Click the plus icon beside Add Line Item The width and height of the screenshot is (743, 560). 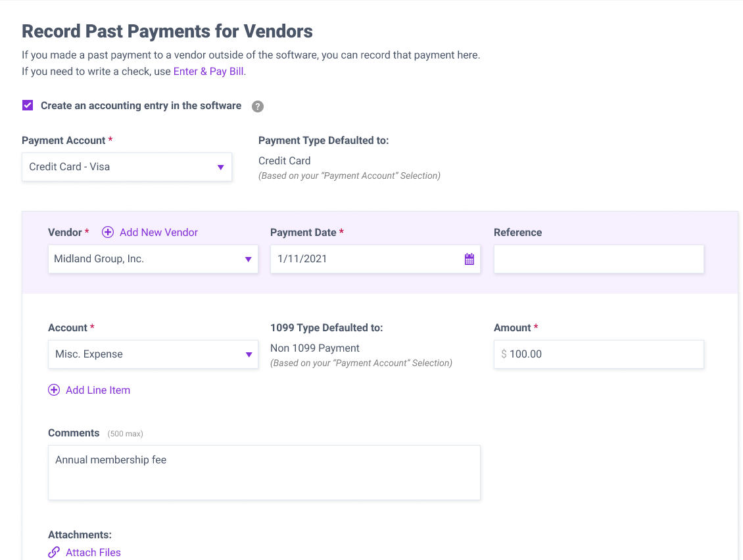[54, 390]
